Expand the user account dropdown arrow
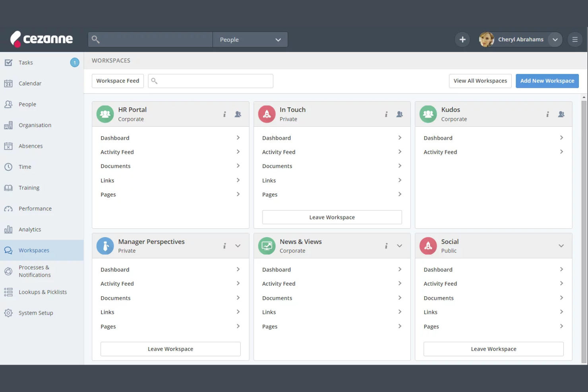This screenshot has height=392, width=588. [x=555, y=39]
